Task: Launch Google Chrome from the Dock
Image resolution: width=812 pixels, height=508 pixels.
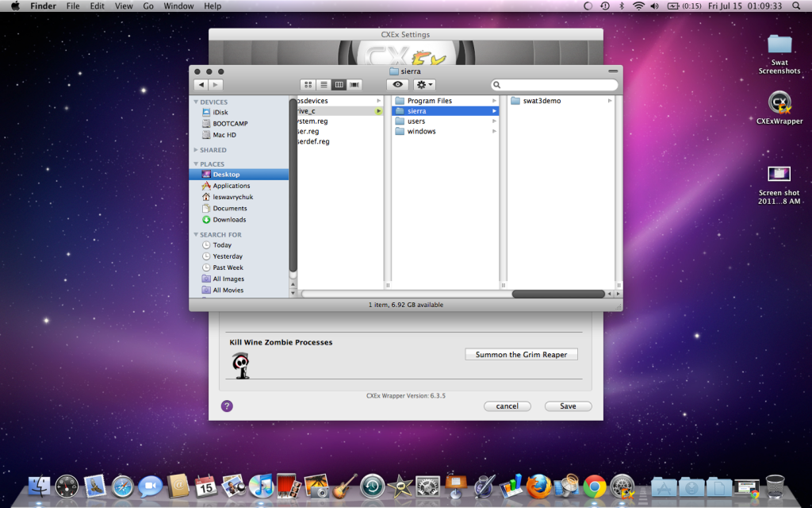Action: 595,487
